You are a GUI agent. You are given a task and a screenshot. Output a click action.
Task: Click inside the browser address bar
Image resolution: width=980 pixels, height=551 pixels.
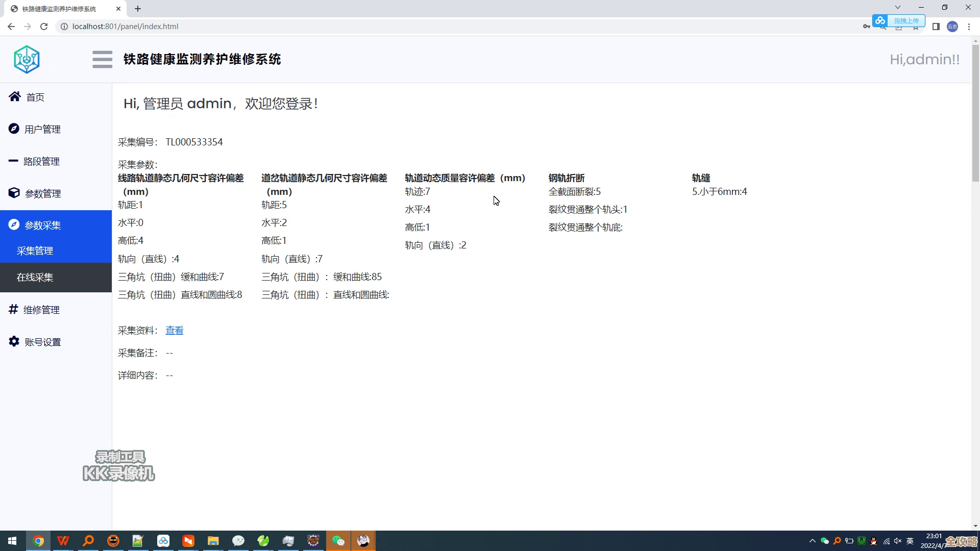(204, 26)
